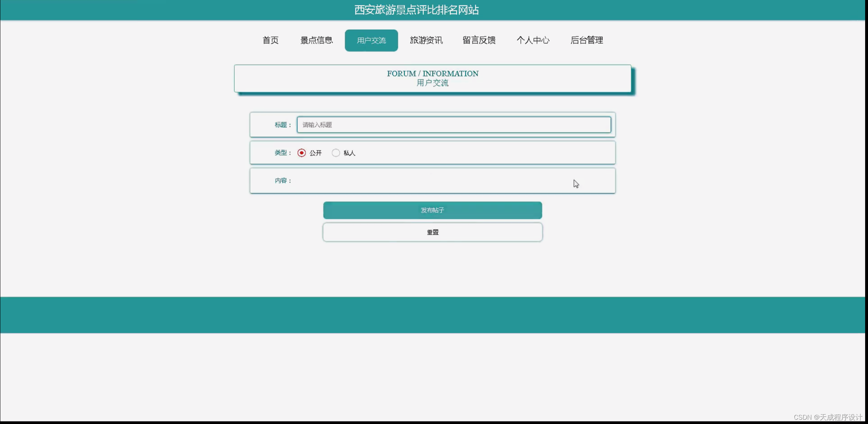This screenshot has width=868, height=424.
Task: Click the 标题 label next to title field
Action: pos(282,125)
